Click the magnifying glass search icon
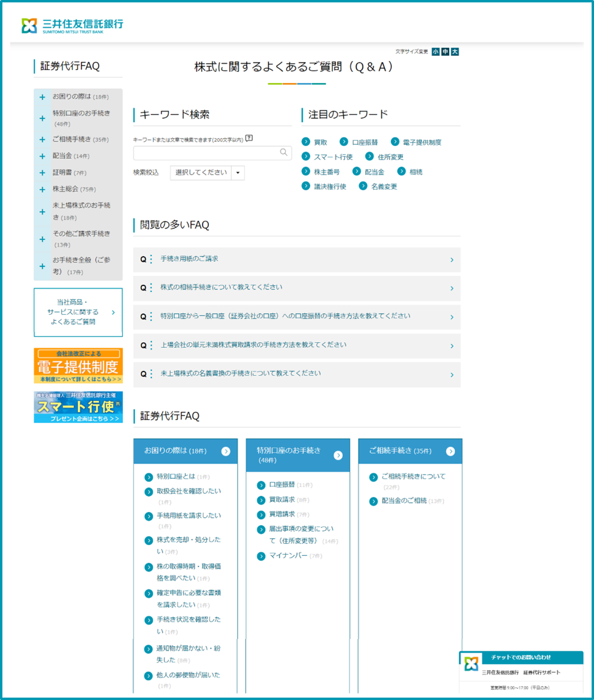Viewport: 594px width, 700px height. (x=283, y=153)
